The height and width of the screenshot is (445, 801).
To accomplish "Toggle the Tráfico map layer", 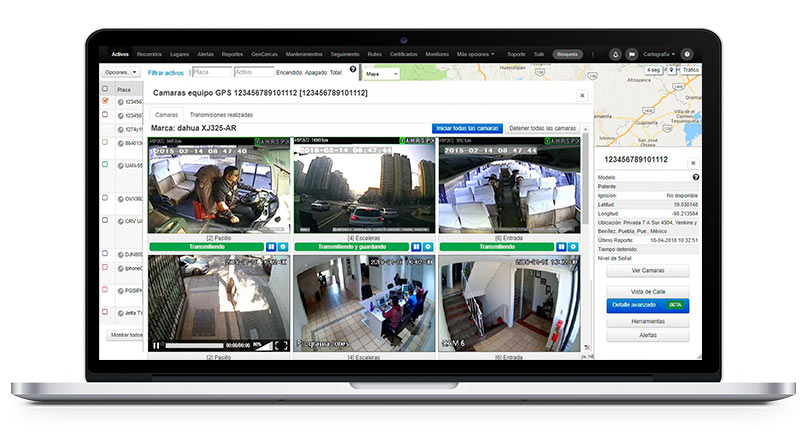I will click(x=691, y=70).
